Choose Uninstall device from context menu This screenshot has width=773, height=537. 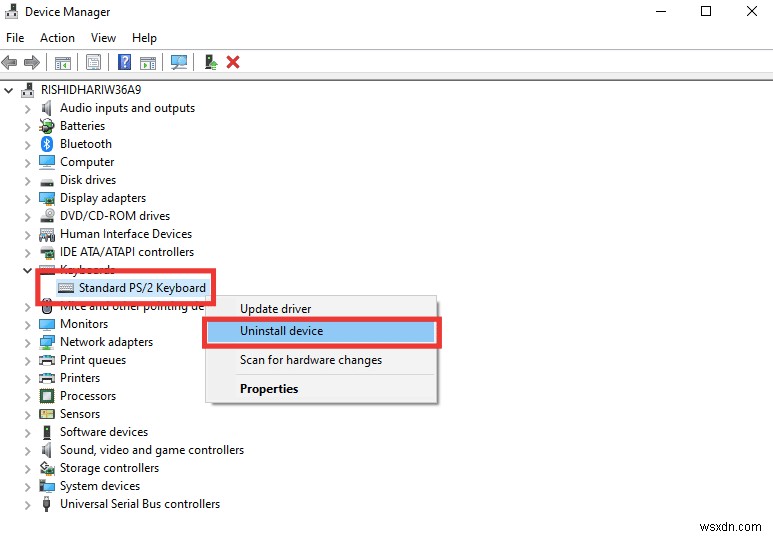coord(321,331)
